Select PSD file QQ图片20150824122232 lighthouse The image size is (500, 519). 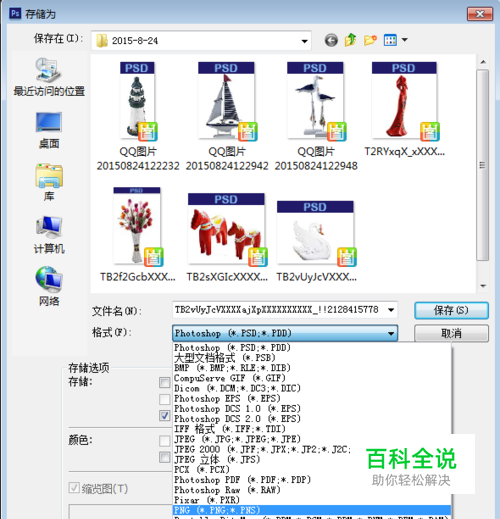138,116
